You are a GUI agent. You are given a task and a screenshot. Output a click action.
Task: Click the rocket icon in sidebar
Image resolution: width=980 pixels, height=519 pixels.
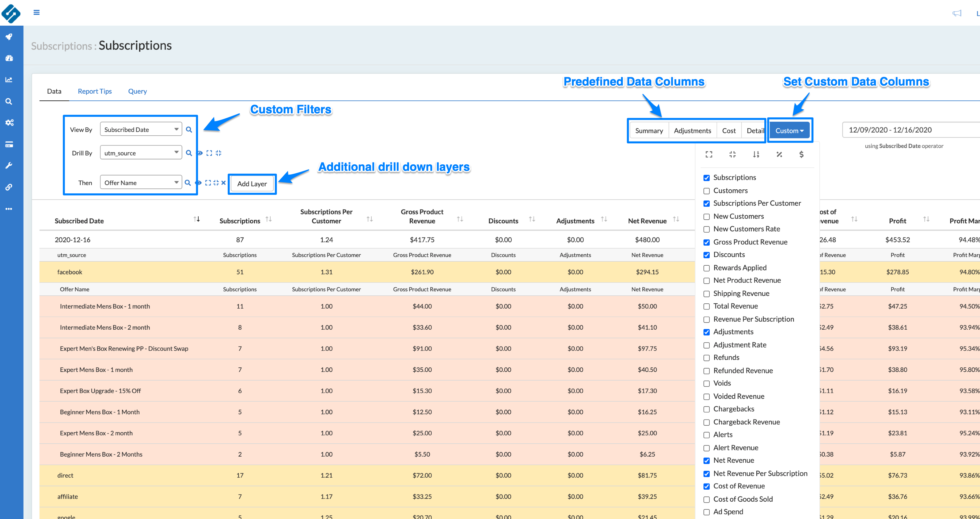pos(9,36)
